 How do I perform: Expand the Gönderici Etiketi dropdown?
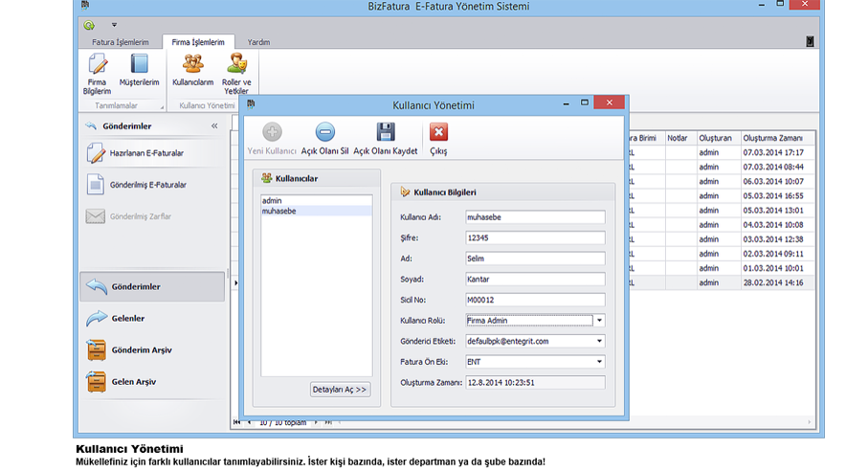pos(598,341)
